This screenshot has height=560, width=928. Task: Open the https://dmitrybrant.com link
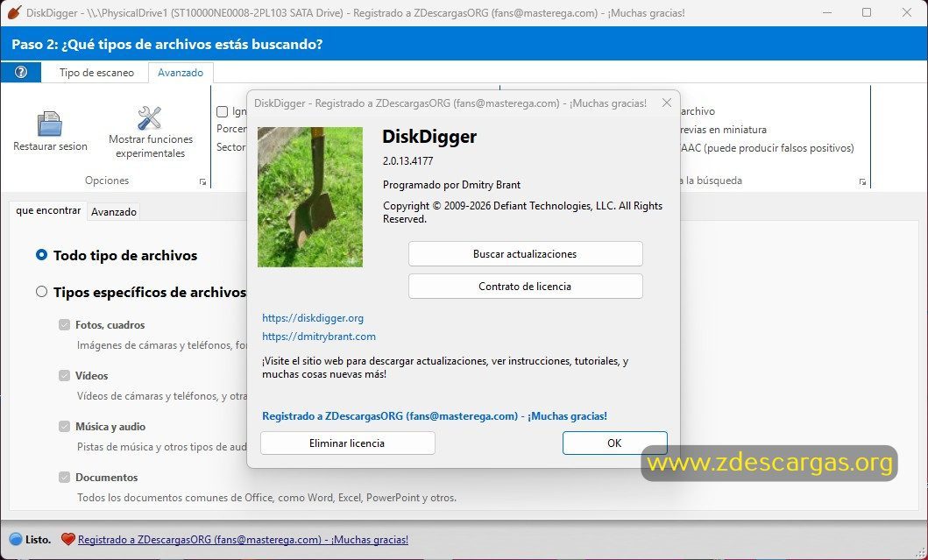(318, 337)
